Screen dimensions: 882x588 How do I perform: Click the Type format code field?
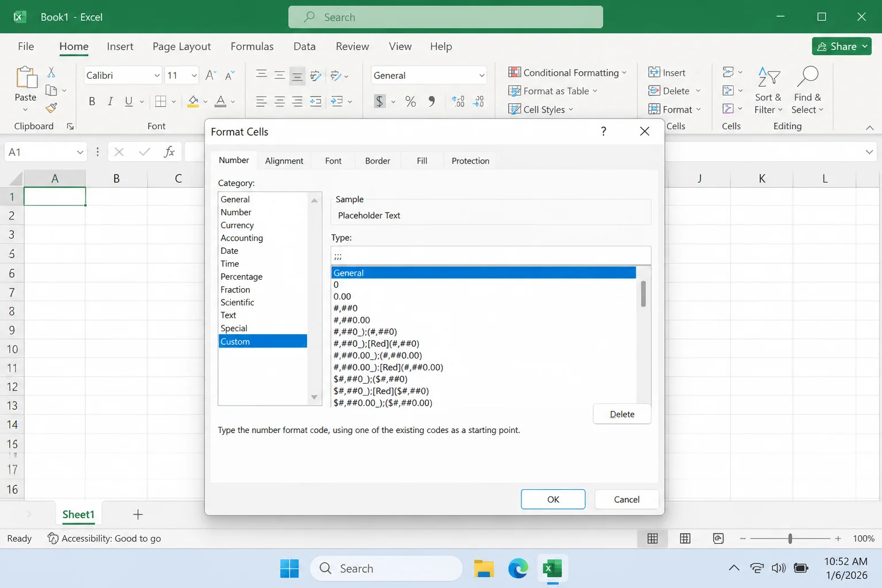pyautogui.click(x=491, y=256)
